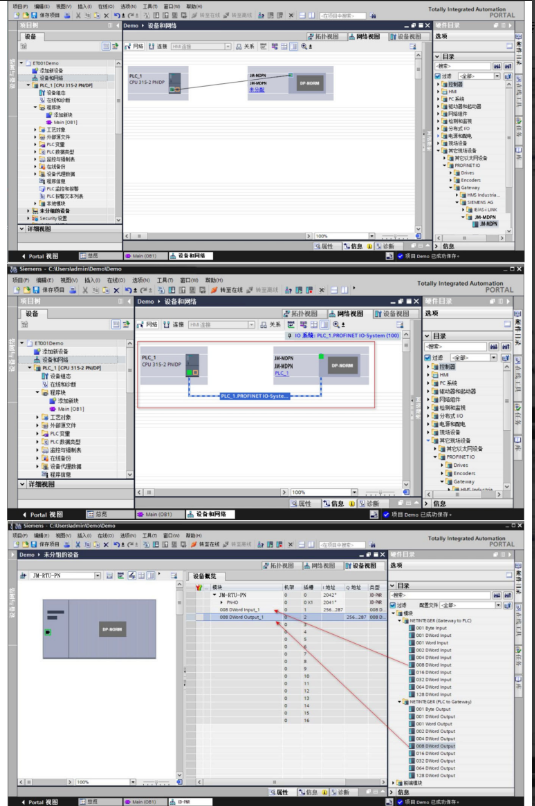535x806 pixels.
Task: Open JM-RTU-PN device dropdown in bottom window
Action: click(x=98, y=576)
